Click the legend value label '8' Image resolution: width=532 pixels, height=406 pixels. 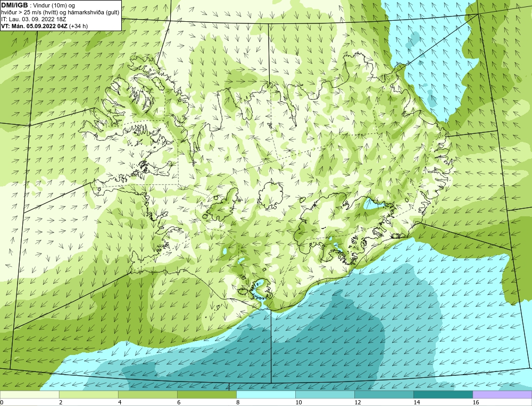click(238, 402)
